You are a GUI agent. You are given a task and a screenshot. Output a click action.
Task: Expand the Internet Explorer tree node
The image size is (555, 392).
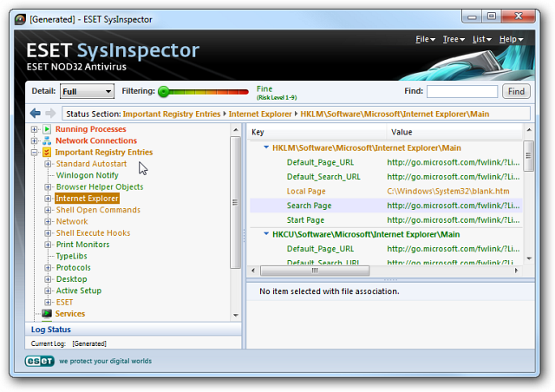(x=48, y=199)
